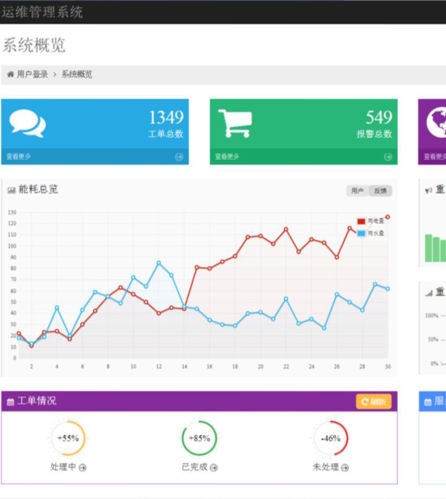Click the green bar chart in the right panel

click(x=435, y=248)
